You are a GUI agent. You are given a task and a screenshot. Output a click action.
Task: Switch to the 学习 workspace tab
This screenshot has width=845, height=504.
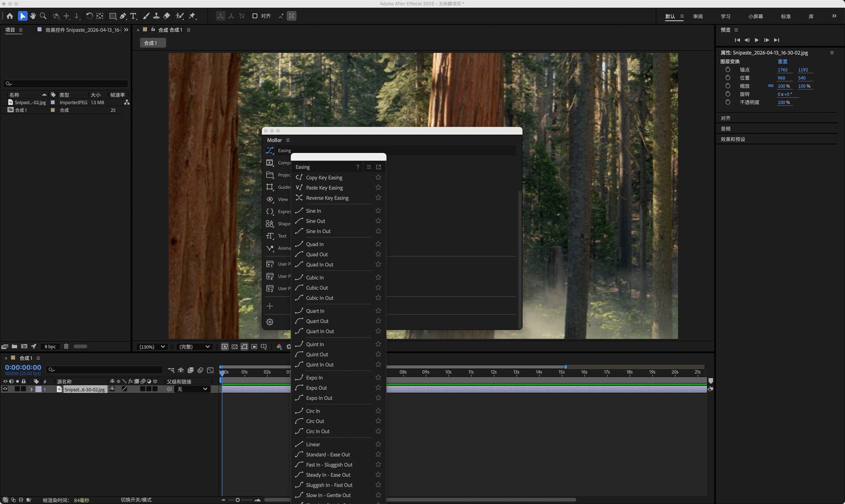725,16
